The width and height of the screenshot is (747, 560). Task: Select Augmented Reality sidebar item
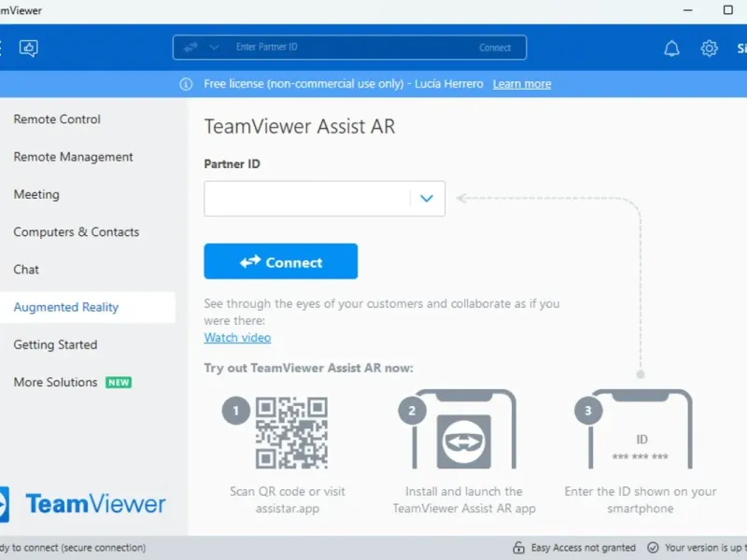coord(88,307)
